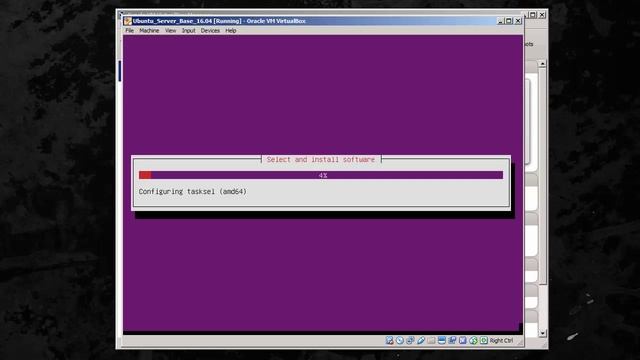Click the 'Configuring tasksel (amd64)' status text
Screen dimensions: 640x360
(x=193, y=191)
